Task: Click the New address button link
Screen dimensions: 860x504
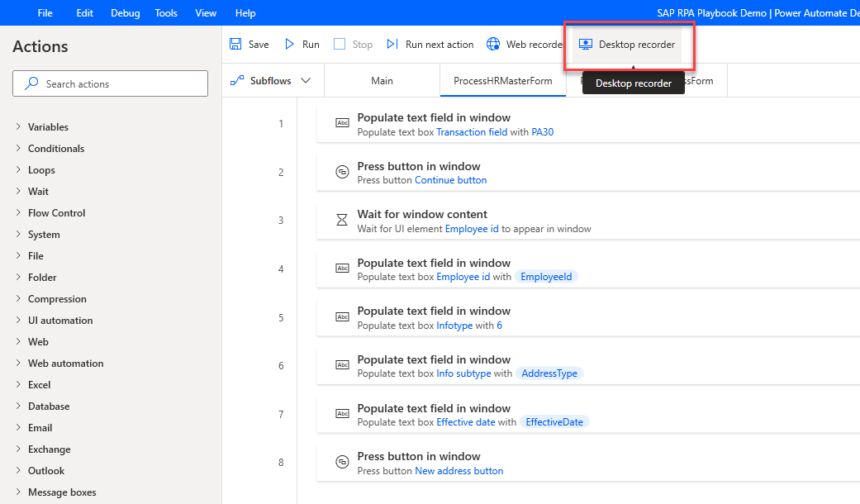Action: [459, 471]
